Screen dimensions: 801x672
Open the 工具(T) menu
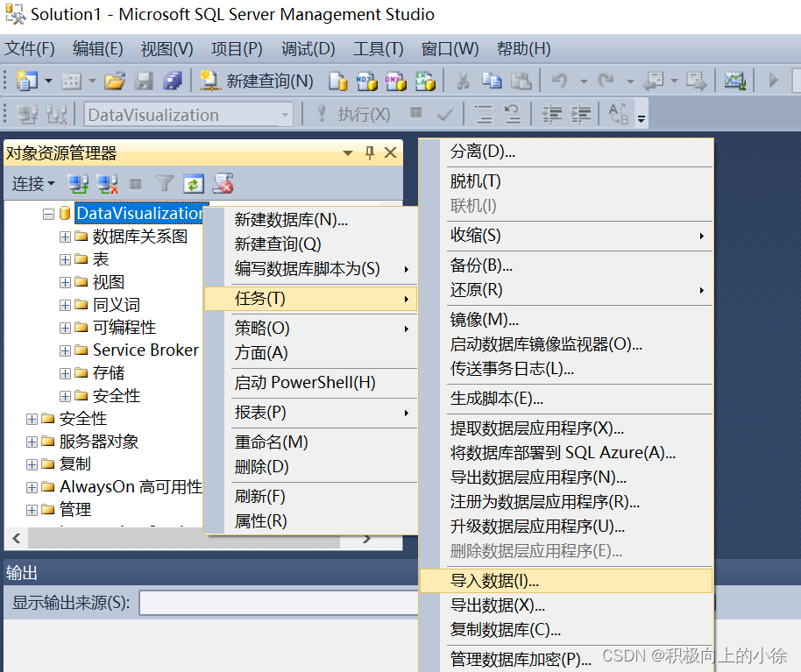click(x=379, y=49)
